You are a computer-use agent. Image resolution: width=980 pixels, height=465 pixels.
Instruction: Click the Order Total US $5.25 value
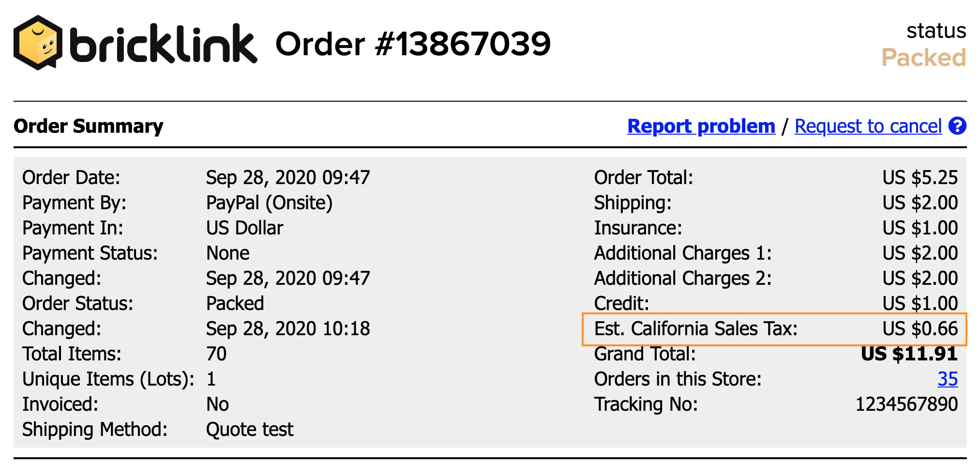(920, 177)
